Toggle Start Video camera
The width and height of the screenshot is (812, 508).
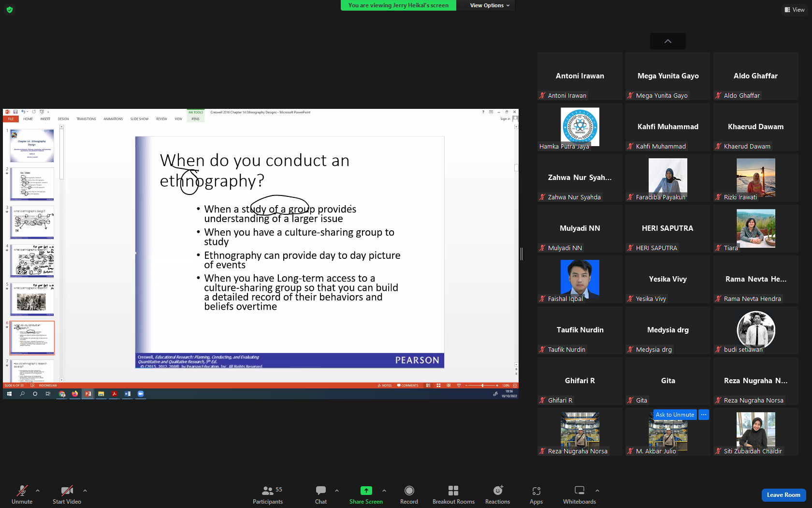pyautogui.click(x=67, y=494)
